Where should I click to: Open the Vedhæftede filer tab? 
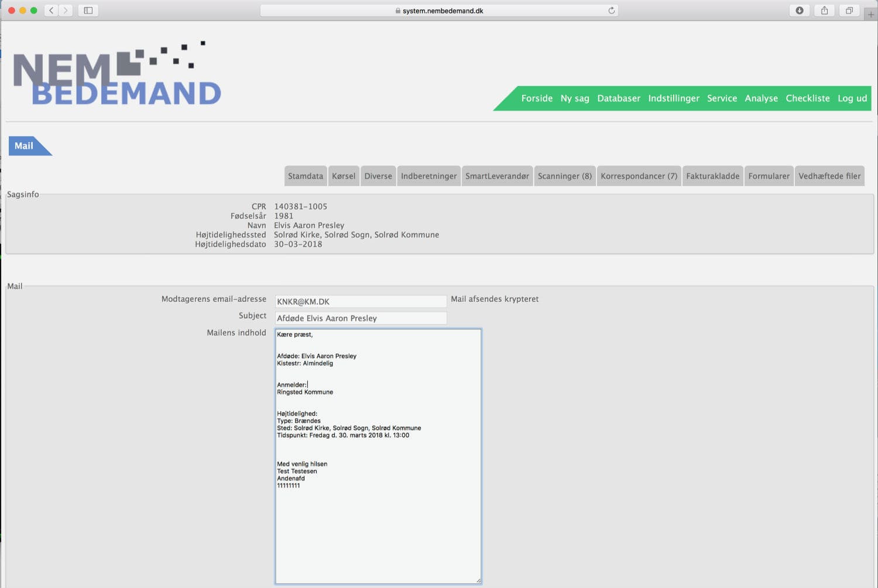point(829,176)
